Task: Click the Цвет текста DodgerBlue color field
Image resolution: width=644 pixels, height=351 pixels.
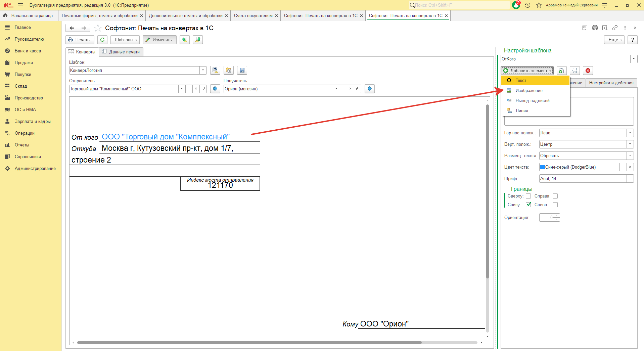Action: point(579,167)
